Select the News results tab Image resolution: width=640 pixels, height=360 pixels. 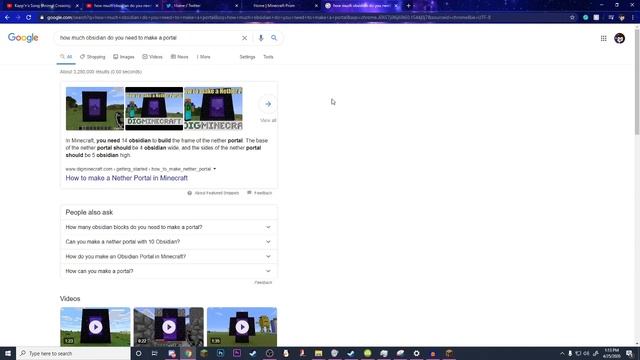tap(180, 57)
